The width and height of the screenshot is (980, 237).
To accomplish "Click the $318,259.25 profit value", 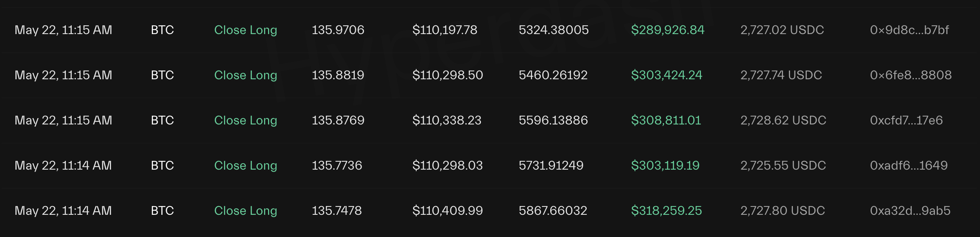I will point(666,211).
